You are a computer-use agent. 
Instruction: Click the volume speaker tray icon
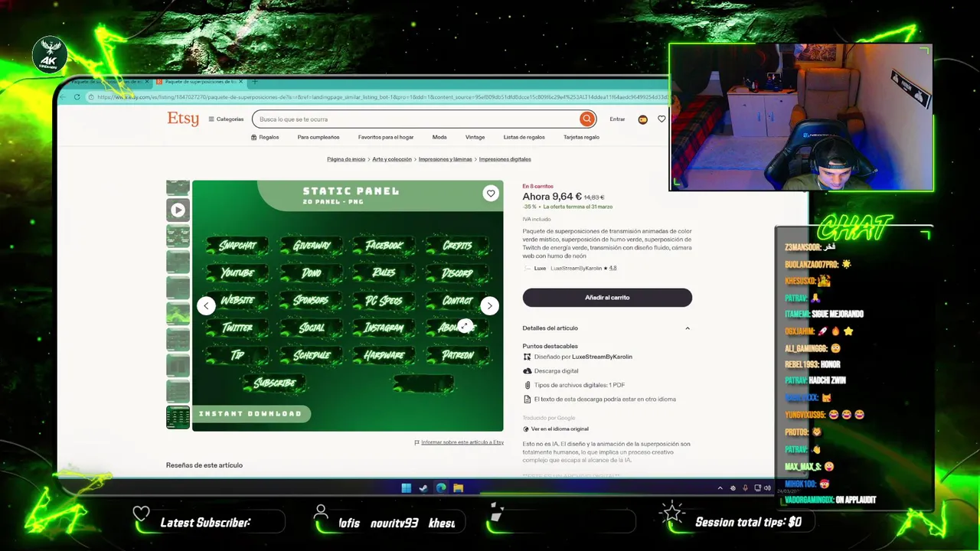tap(767, 488)
